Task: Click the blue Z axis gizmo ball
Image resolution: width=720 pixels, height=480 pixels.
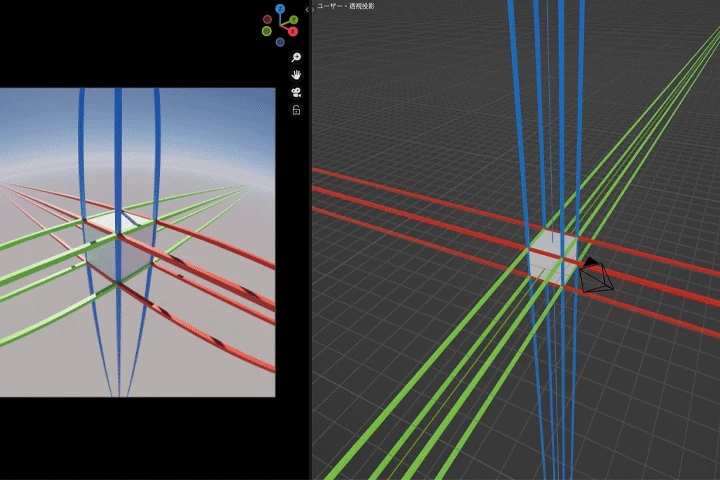Action: (x=280, y=9)
